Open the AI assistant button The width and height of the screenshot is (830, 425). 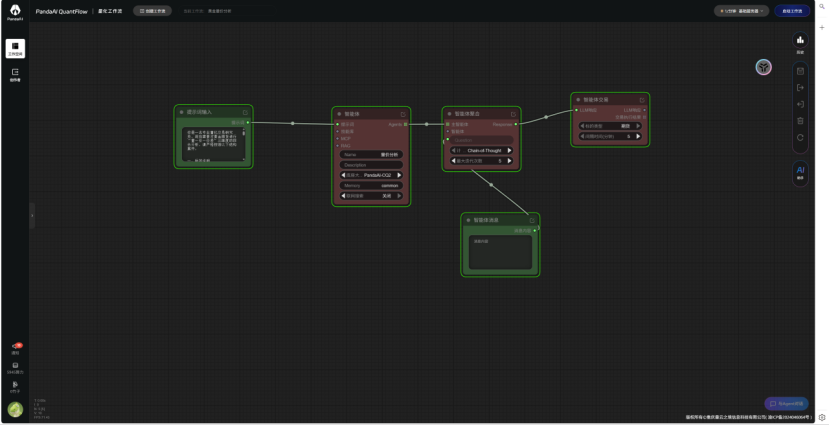point(800,171)
